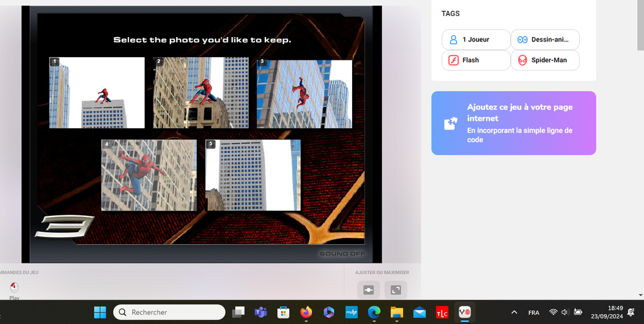Toggle the SOUND OFF control
The height and width of the screenshot is (324, 644).
(x=341, y=254)
